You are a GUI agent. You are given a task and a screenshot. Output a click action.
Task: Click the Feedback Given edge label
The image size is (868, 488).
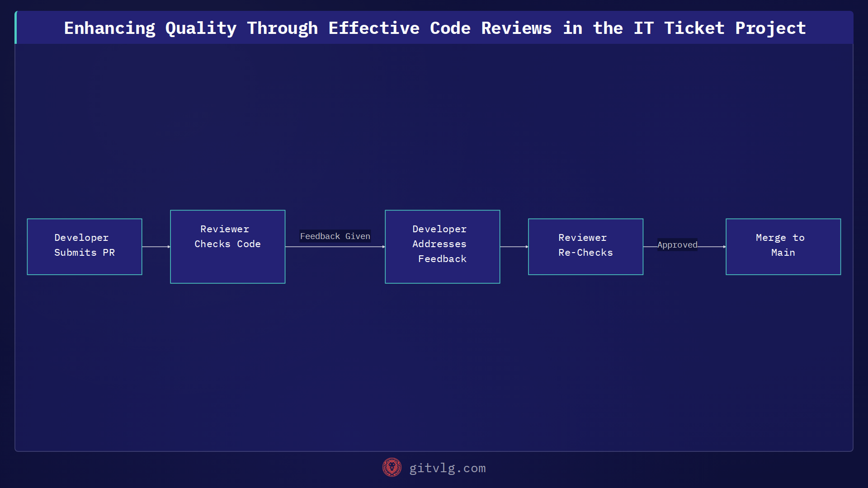pos(335,236)
